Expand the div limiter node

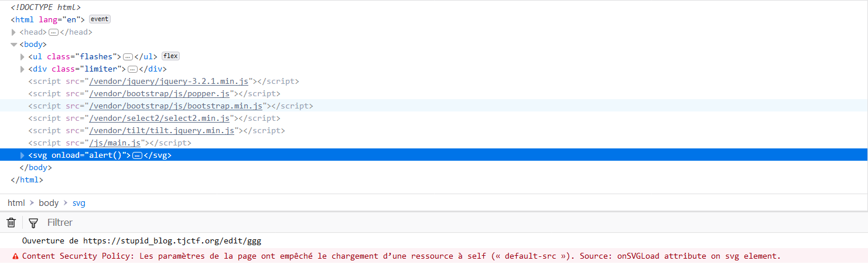(x=23, y=69)
